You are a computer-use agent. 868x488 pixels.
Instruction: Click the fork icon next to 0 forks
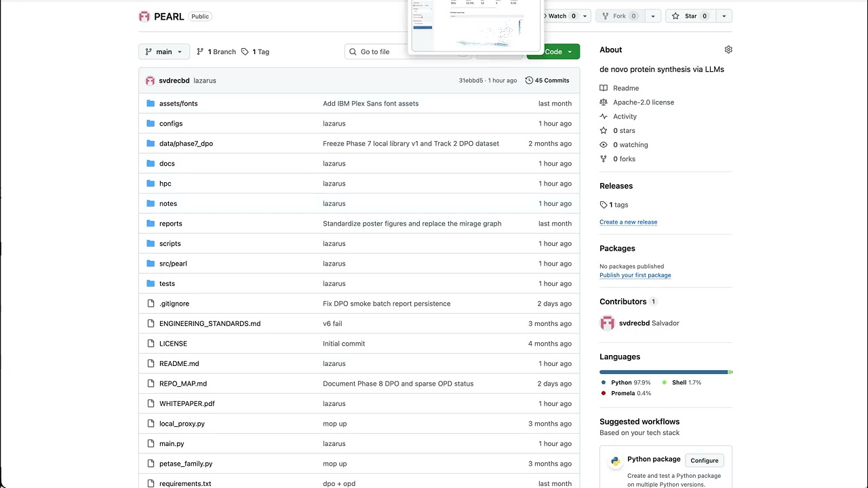point(604,159)
